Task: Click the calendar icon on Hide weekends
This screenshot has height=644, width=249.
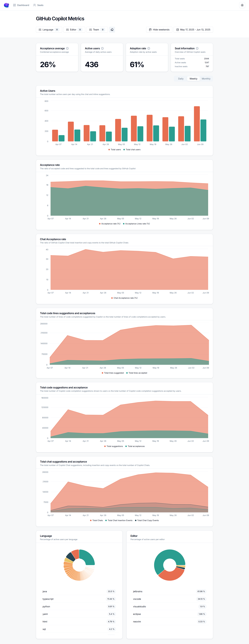Action: [150, 30]
